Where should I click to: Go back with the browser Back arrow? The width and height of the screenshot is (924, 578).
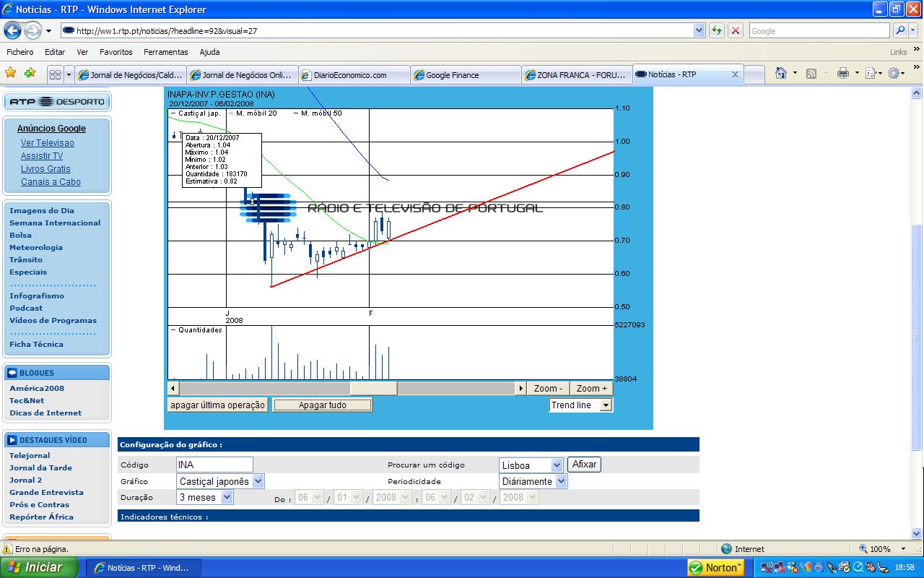tap(12, 30)
